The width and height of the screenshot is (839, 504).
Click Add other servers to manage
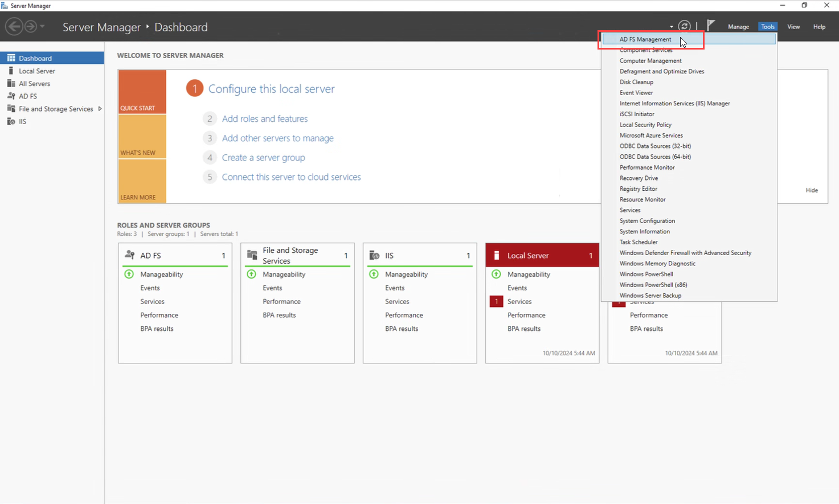[x=278, y=138]
